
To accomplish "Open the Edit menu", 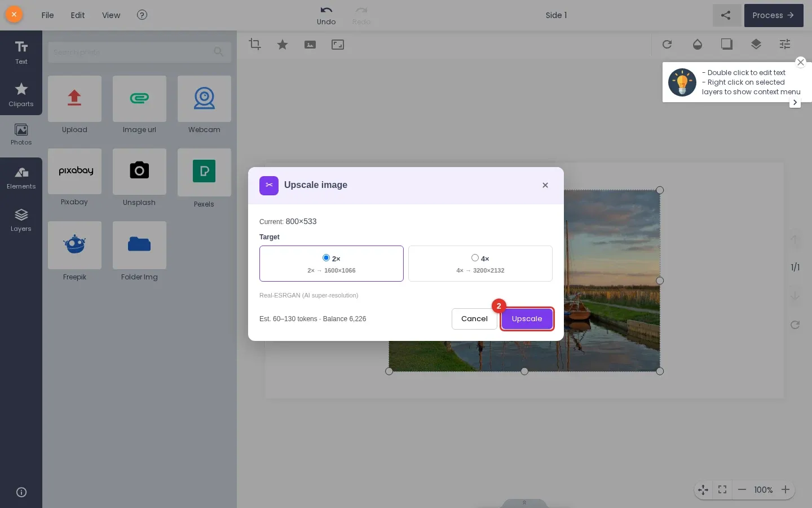I will coord(78,15).
